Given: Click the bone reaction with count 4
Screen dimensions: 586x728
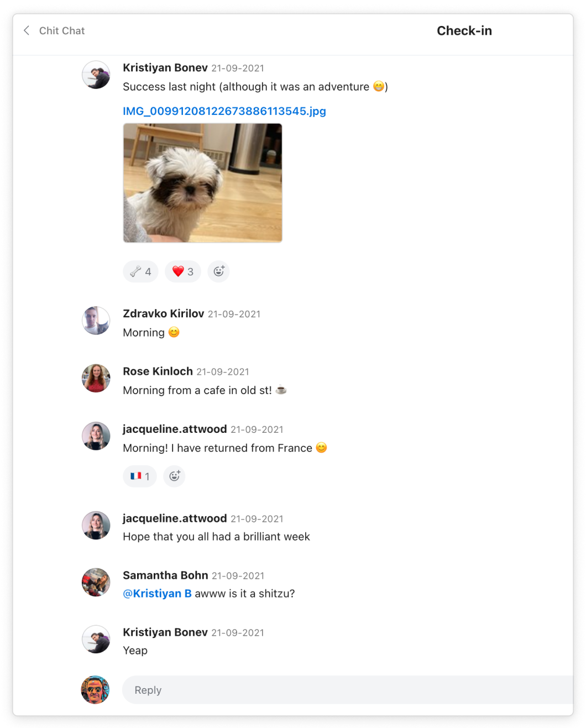Looking at the screenshot, I should click(140, 271).
